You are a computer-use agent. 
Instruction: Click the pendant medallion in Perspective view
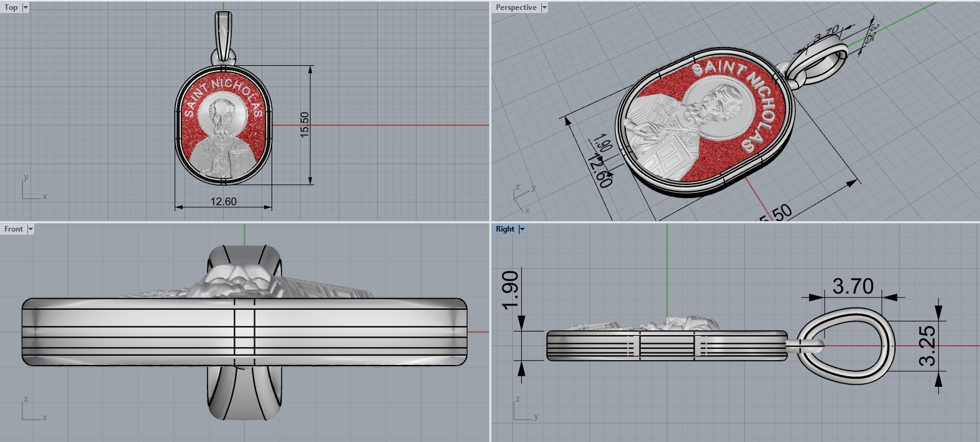click(x=707, y=123)
